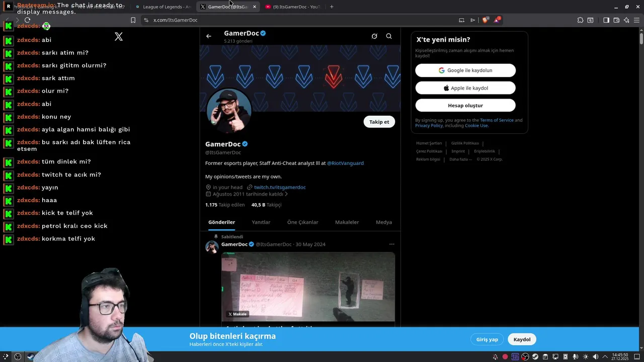Select the Gönderiler tab
Viewport: 644px width, 362px height.
221,222
